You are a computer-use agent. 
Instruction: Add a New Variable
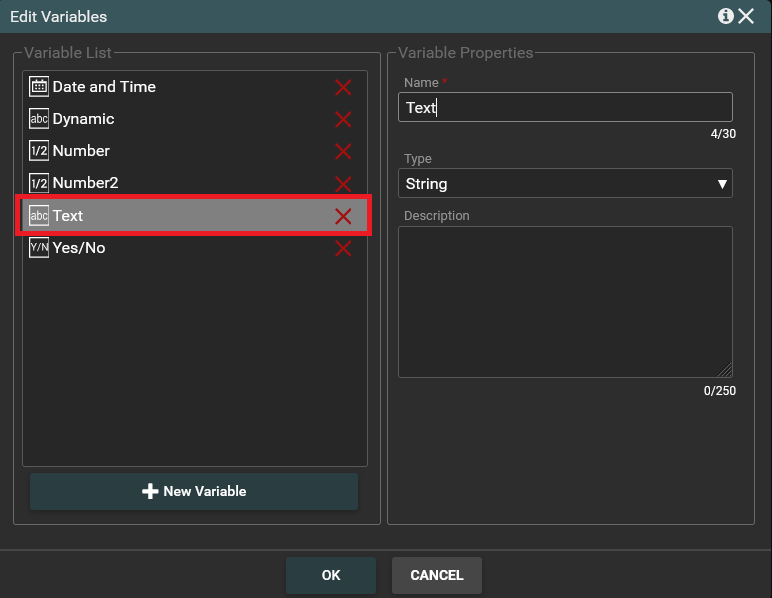[x=194, y=491]
